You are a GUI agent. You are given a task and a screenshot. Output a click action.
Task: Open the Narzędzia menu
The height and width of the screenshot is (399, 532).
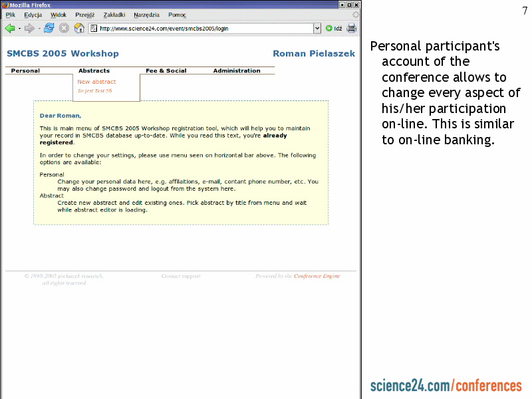[146, 15]
